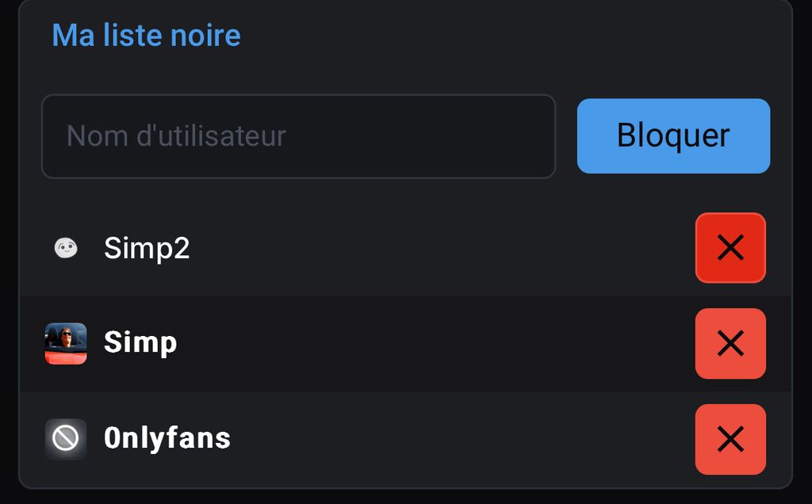Viewport: 812px width, 504px height.
Task: Open Simp's sunglasses profile picture
Action: tap(66, 344)
